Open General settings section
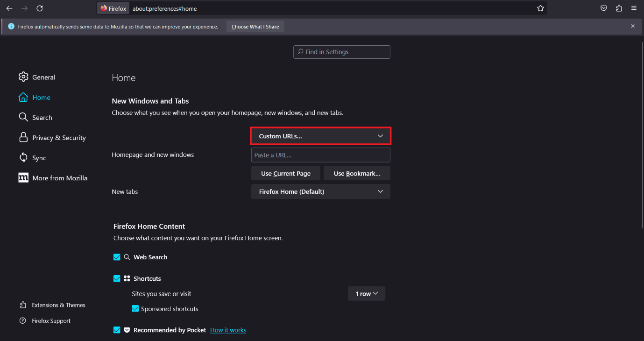Viewport: 644px width, 341px height. point(43,77)
